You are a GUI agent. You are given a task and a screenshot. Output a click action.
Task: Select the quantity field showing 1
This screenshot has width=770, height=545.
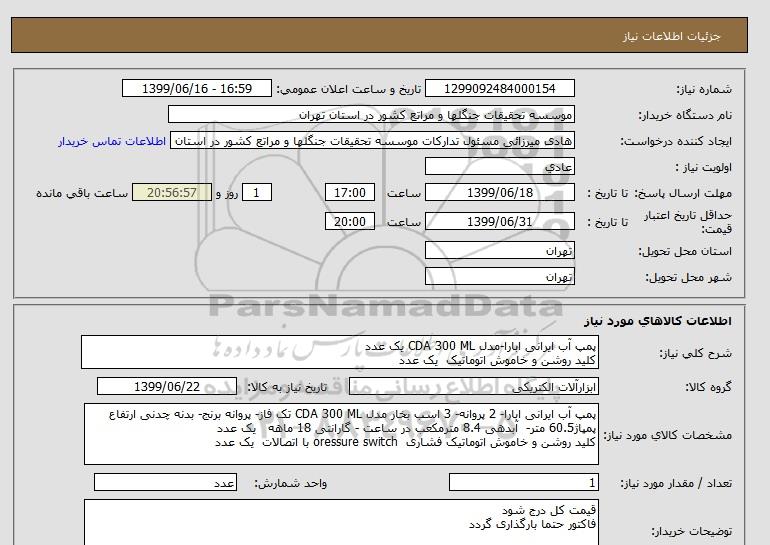523,483
